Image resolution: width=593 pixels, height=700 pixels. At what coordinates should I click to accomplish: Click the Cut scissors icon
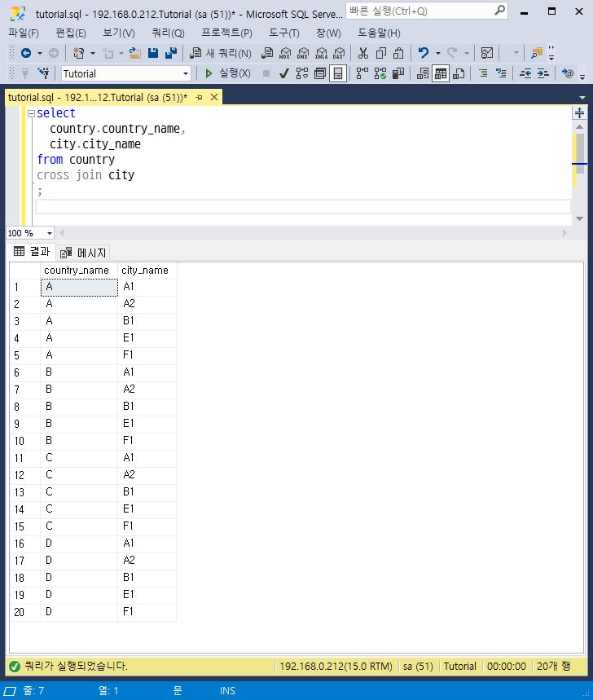tap(363, 53)
